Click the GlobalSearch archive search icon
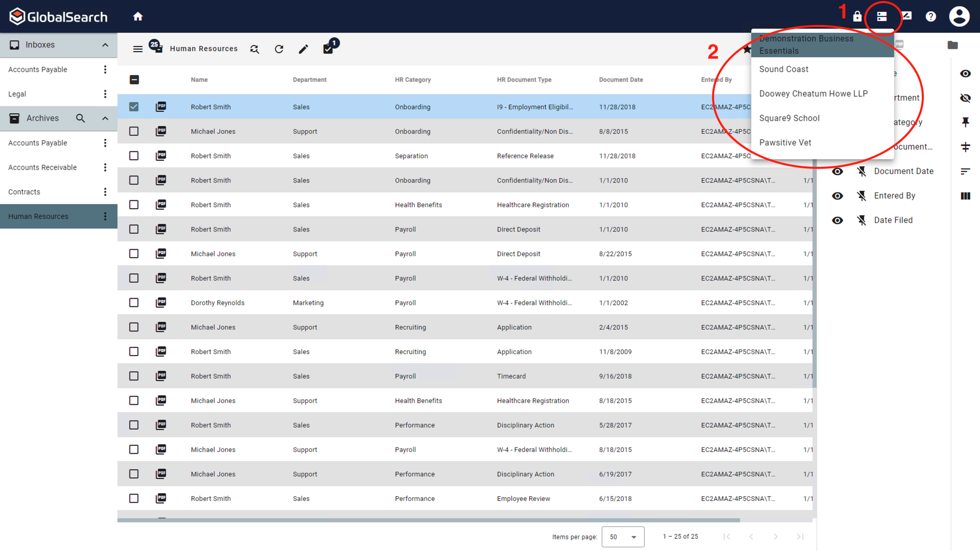The image size is (980, 551). click(81, 118)
